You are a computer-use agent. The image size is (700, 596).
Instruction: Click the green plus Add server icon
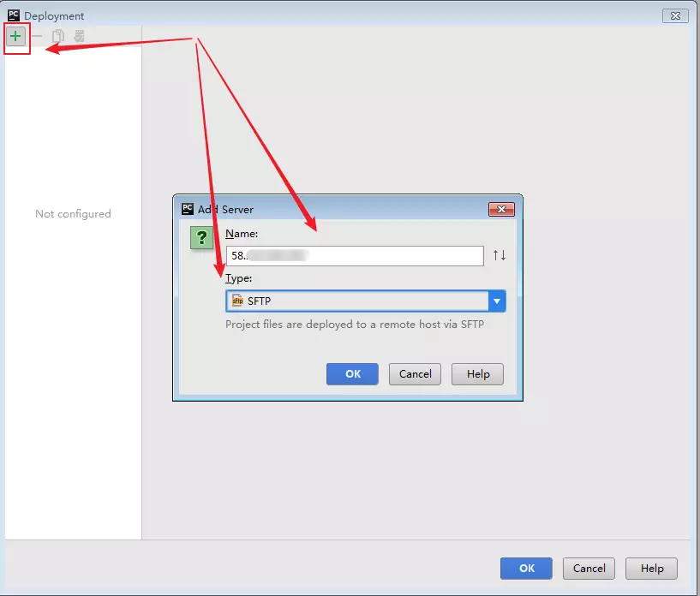pos(15,36)
